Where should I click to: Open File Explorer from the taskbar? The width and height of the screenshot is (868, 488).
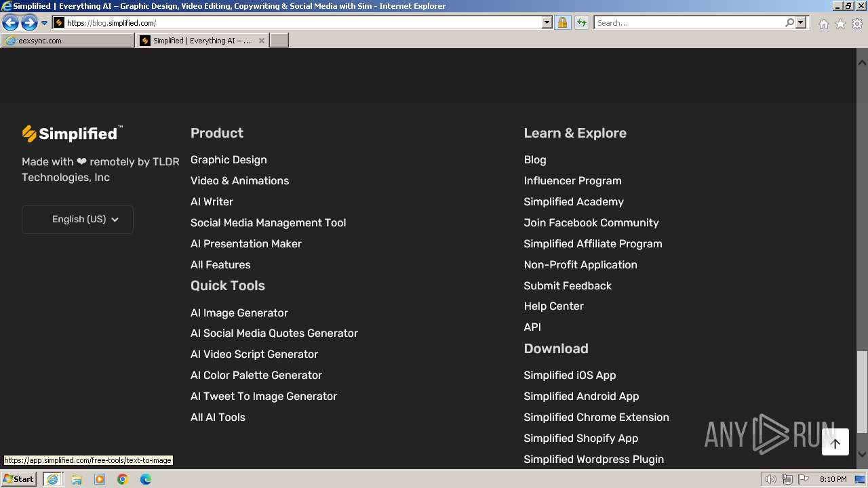(x=77, y=479)
